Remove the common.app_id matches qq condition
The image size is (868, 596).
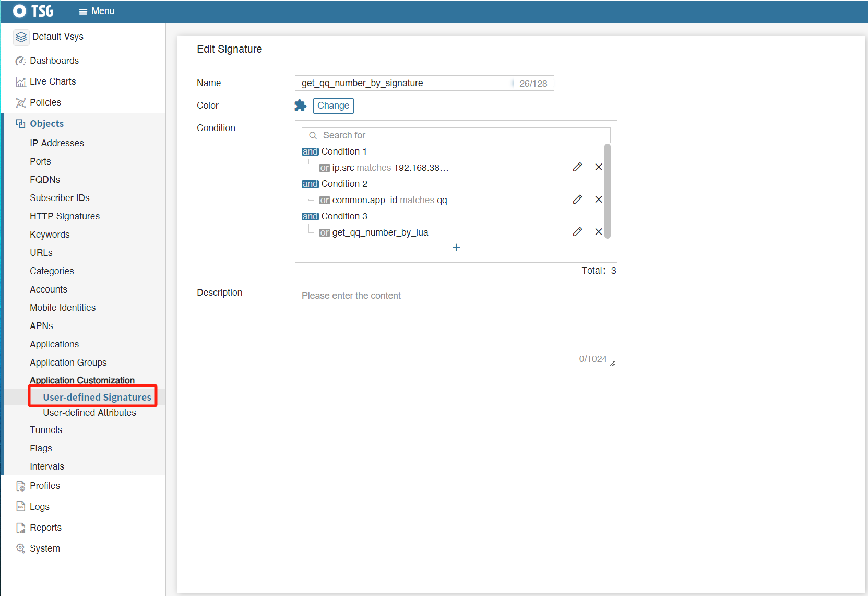599,200
